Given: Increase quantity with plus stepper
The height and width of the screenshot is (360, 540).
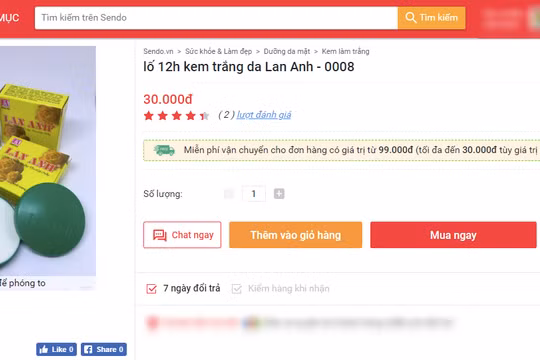Looking at the screenshot, I should coord(279,194).
